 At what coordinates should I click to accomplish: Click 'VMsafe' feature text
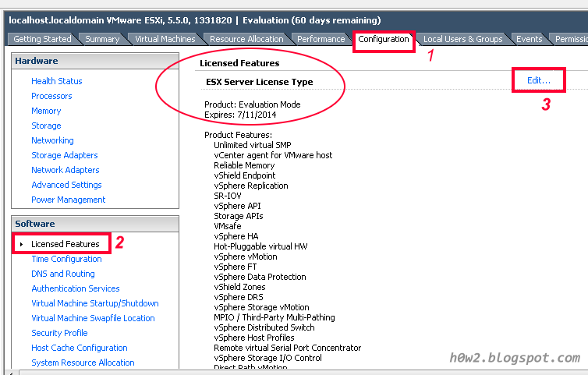(x=227, y=226)
